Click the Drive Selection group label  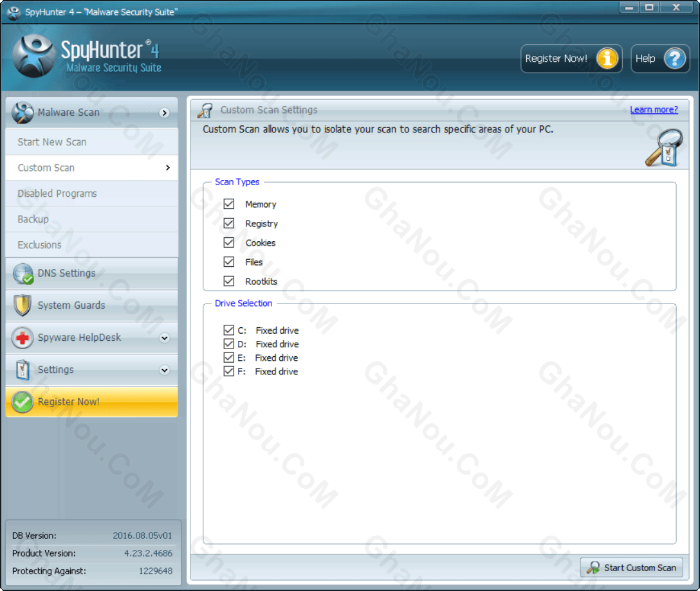point(243,304)
